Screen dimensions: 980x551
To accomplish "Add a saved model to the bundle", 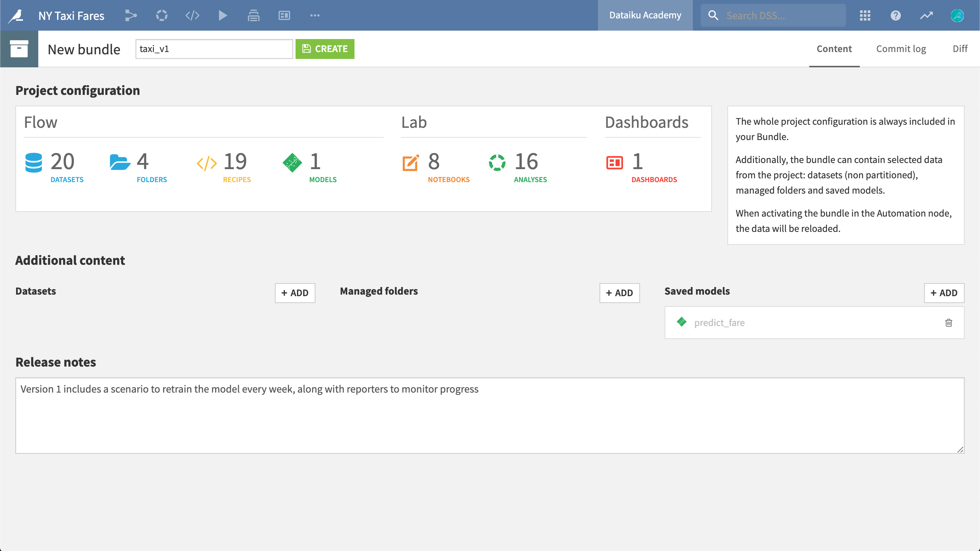I will [x=944, y=293].
